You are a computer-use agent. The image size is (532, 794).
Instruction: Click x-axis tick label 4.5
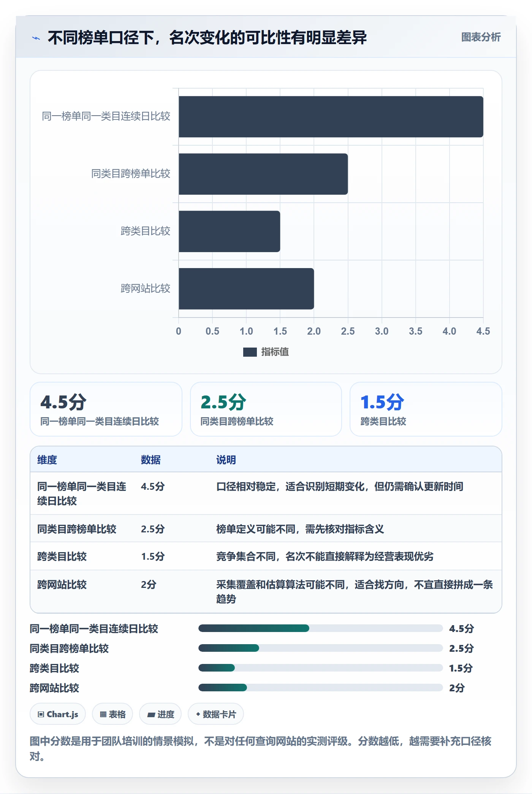tap(483, 331)
